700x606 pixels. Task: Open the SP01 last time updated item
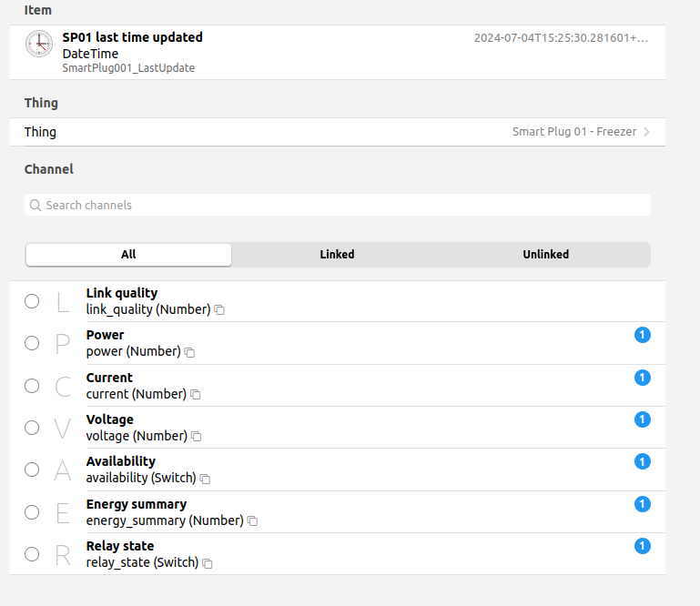coord(132,37)
